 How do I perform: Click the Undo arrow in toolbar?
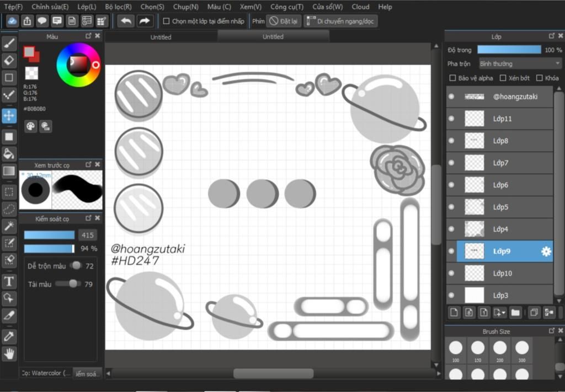pos(126,21)
